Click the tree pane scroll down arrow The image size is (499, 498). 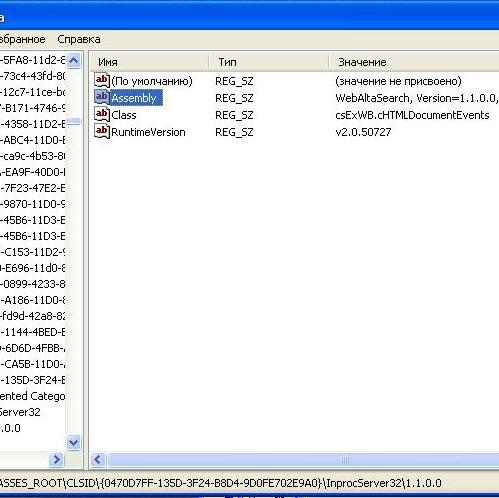74,443
